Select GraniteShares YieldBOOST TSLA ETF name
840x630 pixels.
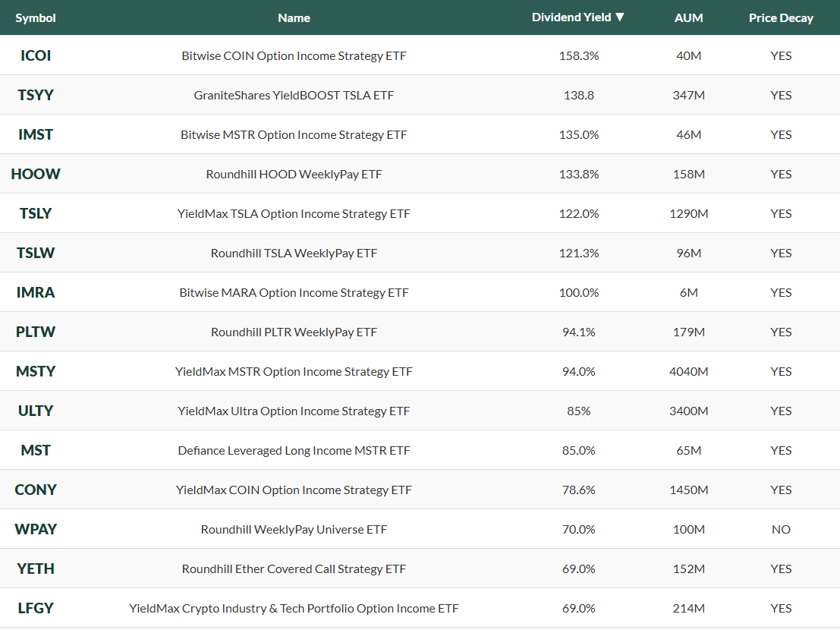tap(294, 96)
